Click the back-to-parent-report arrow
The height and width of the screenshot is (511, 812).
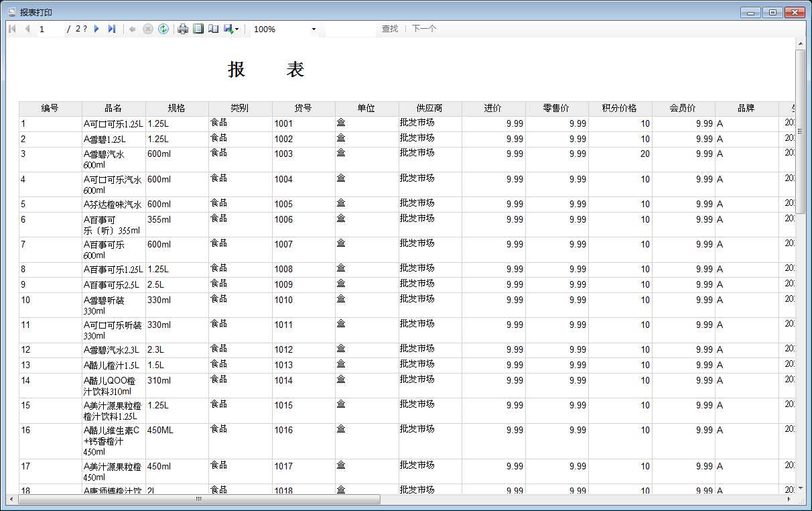133,29
